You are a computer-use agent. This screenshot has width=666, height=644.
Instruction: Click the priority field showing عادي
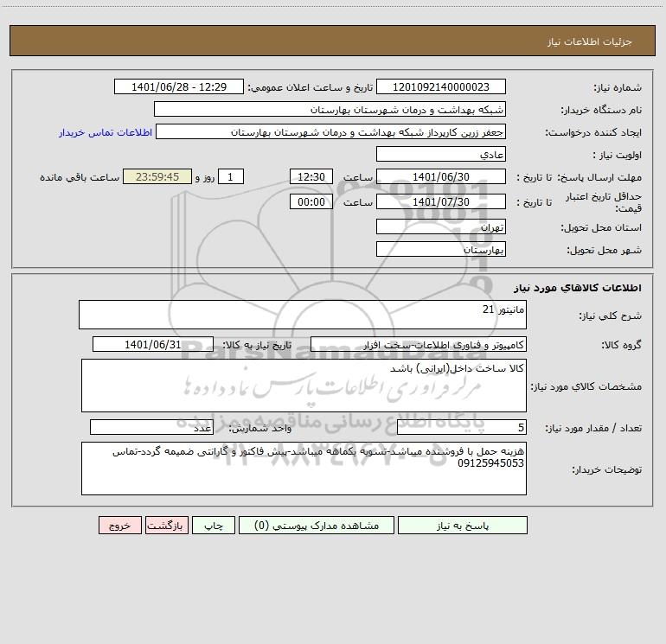441,155
